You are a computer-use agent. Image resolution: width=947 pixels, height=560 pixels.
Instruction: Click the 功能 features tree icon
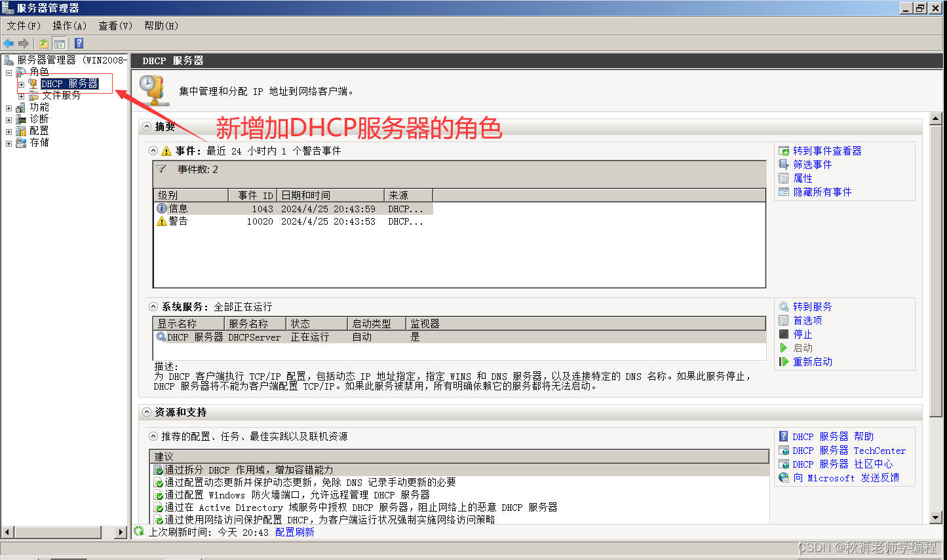click(x=21, y=107)
